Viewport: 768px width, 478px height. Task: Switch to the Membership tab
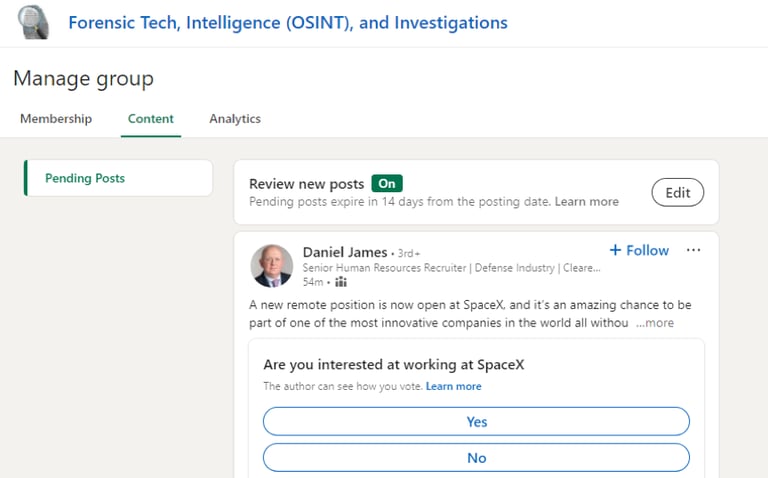tap(56, 119)
